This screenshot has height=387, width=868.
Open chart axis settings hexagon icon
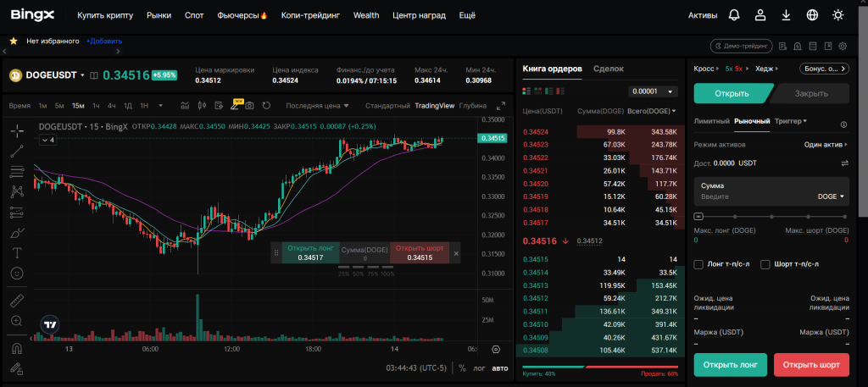(x=495, y=350)
